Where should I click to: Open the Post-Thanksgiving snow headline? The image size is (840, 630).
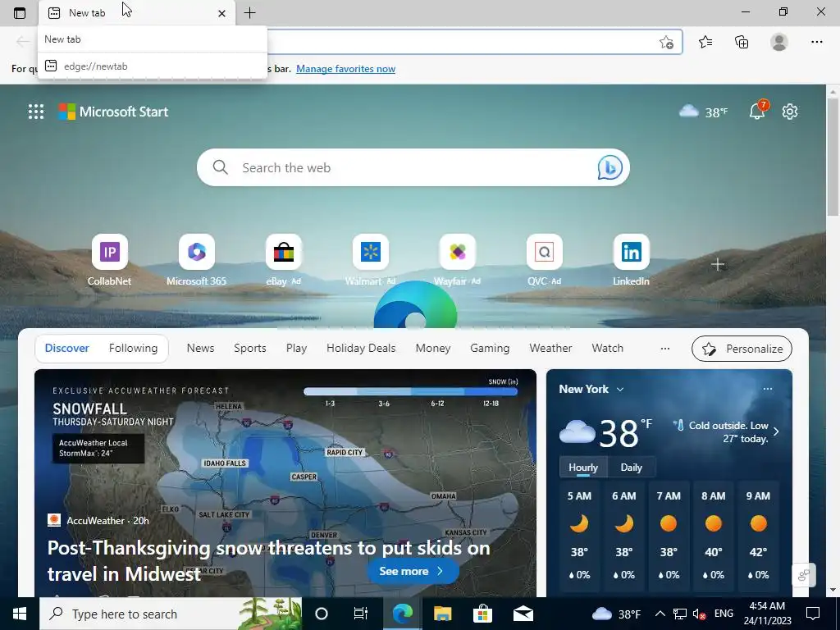click(x=268, y=560)
